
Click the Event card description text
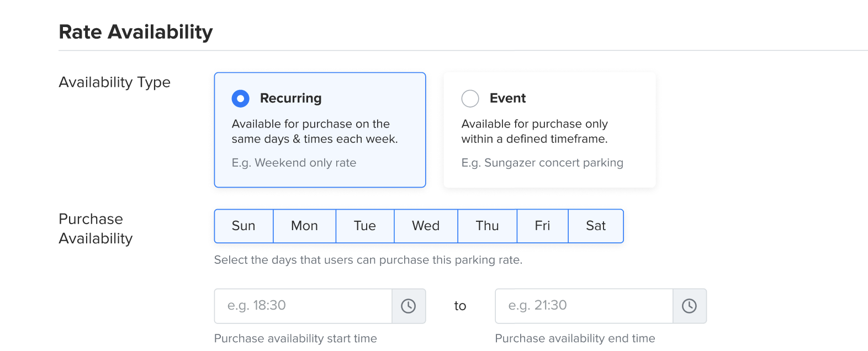pos(534,131)
